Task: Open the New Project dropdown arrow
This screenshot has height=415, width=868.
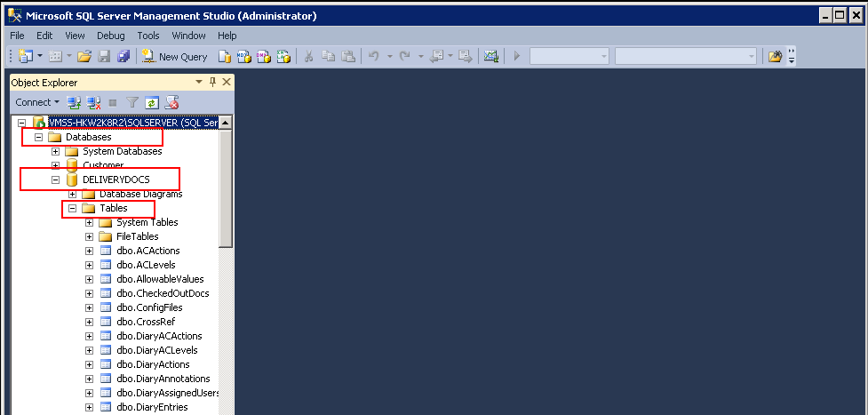Action: tap(40, 56)
